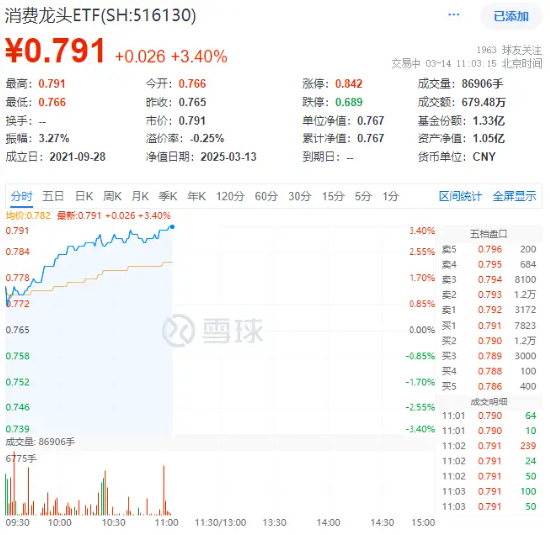The width and height of the screenshot is (550, 535).
Task: Switch to the 月K chart tab
Action: (x=140, y=196)
